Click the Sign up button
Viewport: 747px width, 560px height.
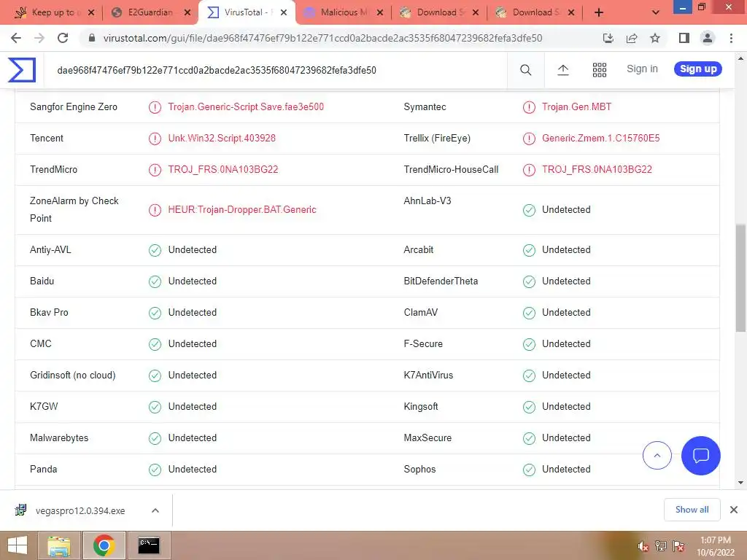[x=698, y=69]
